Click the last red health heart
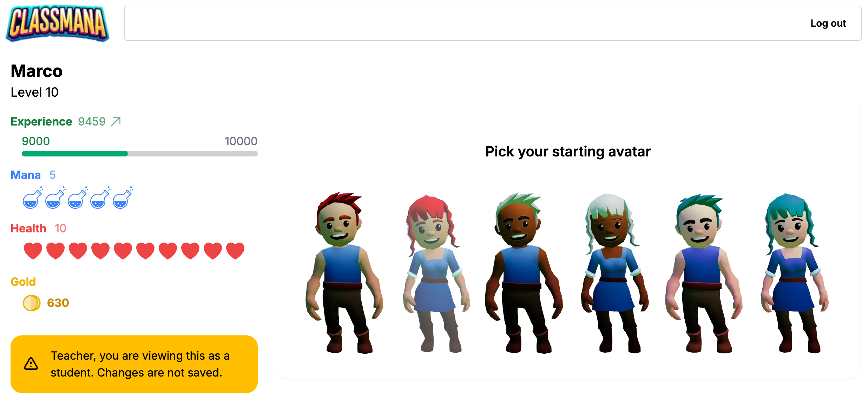This screenshot has height=405, width=868. [x=235, y=251]
